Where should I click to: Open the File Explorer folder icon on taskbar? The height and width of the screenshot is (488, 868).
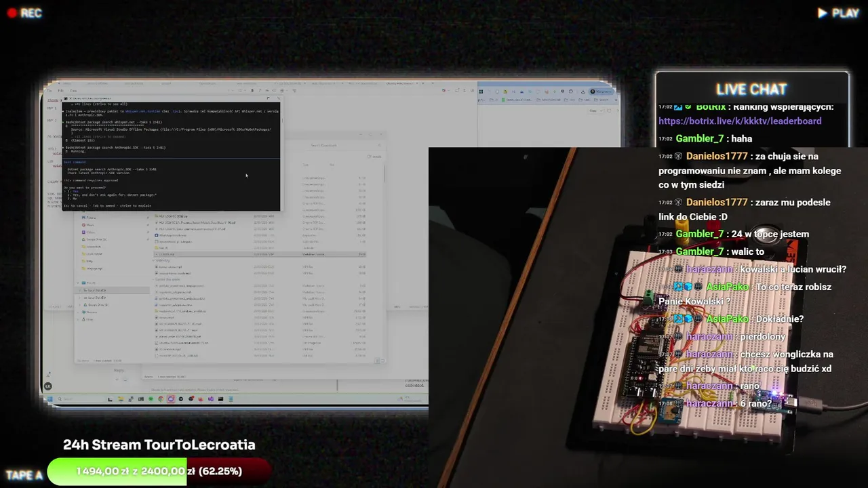(x=121, y=399)
